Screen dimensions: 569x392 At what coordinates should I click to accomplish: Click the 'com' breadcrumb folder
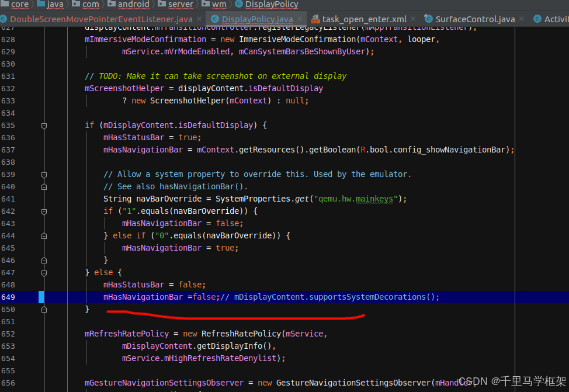[x=86, y=4]
